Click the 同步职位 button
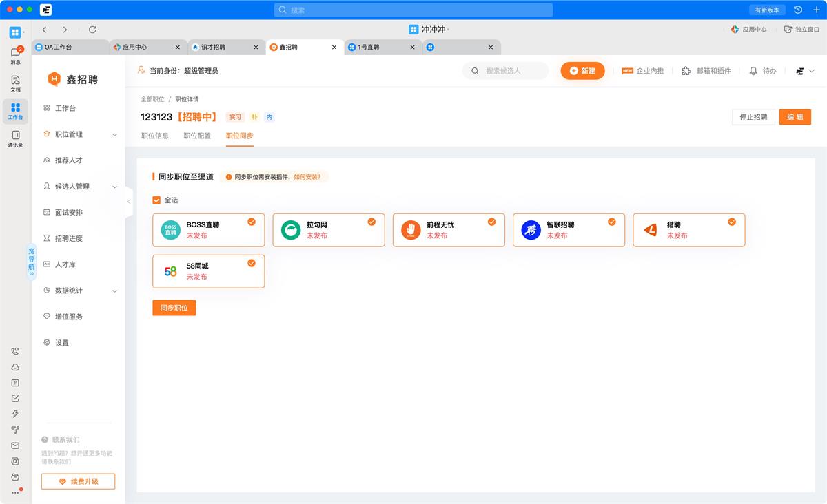The width and height of the screenshot is (827, 504). click(174, 308)
